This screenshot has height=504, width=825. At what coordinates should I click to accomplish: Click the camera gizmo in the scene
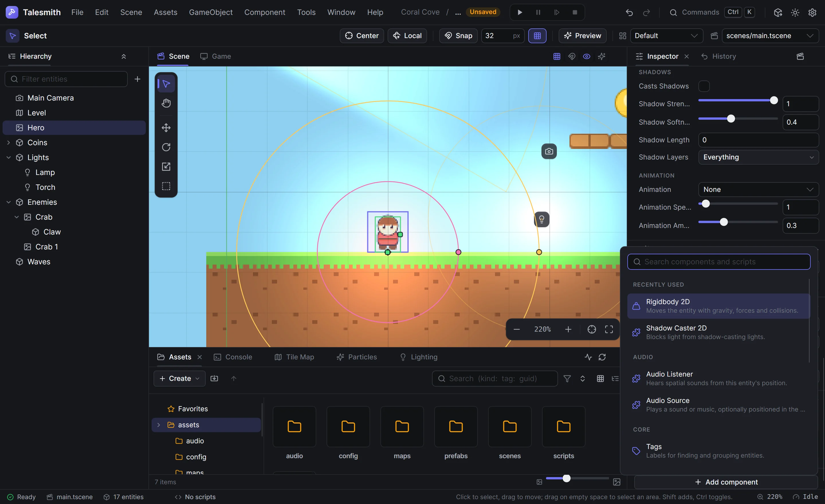pyautogui.click(x=549, y=151)
